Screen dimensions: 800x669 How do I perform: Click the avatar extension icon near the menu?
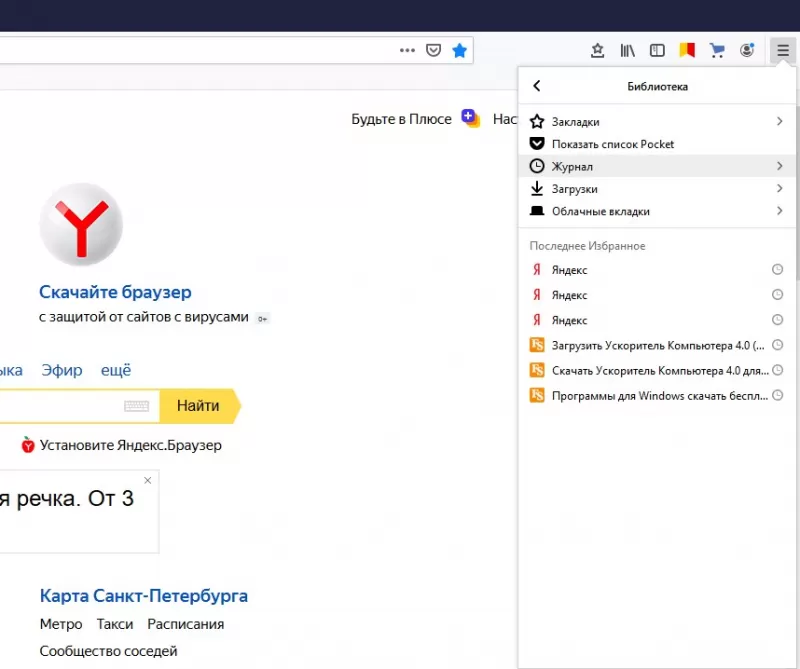tap(747, 50)
